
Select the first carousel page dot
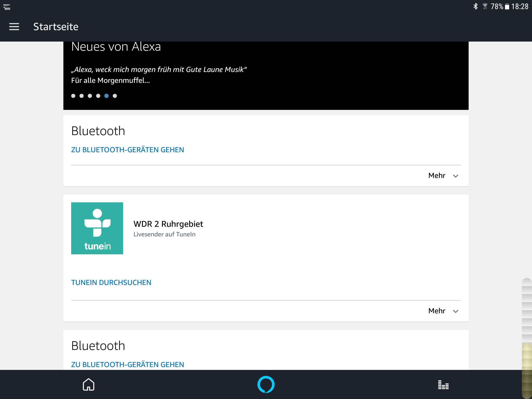tap(73, 96)
